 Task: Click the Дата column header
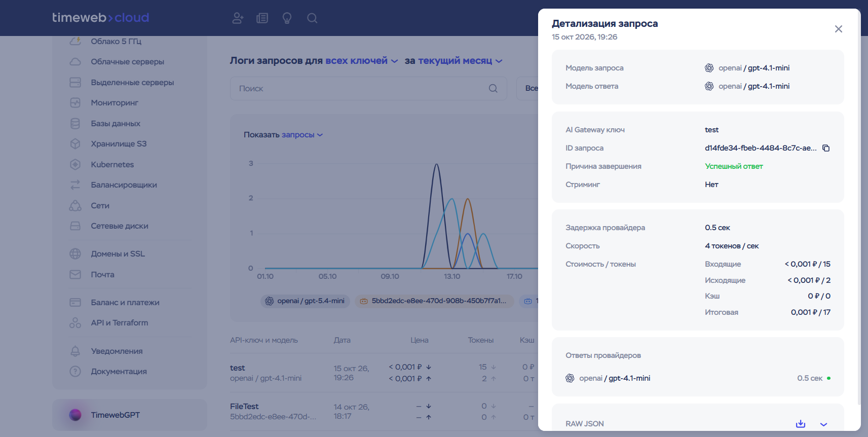pos(342,340)
